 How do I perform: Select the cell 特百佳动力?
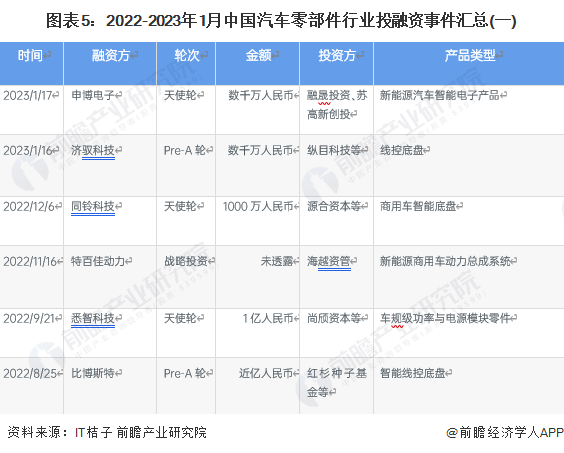coord(110,277)
